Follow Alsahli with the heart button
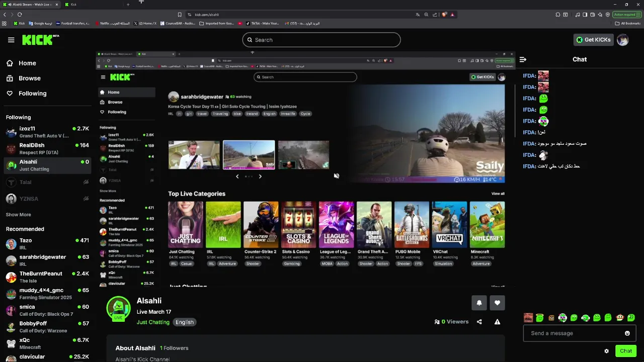The width and height of the screenshot is (644, 362). [x=497, y=303]
